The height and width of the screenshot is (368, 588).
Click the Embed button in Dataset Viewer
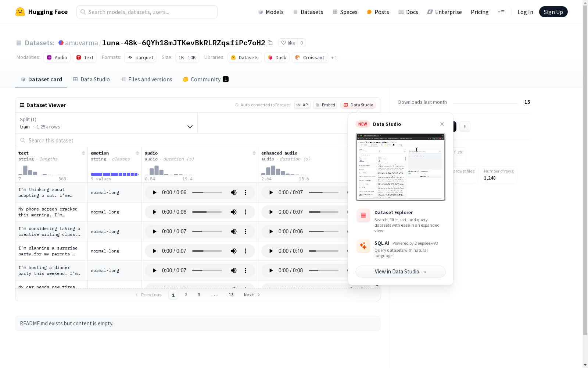point(325,105)
